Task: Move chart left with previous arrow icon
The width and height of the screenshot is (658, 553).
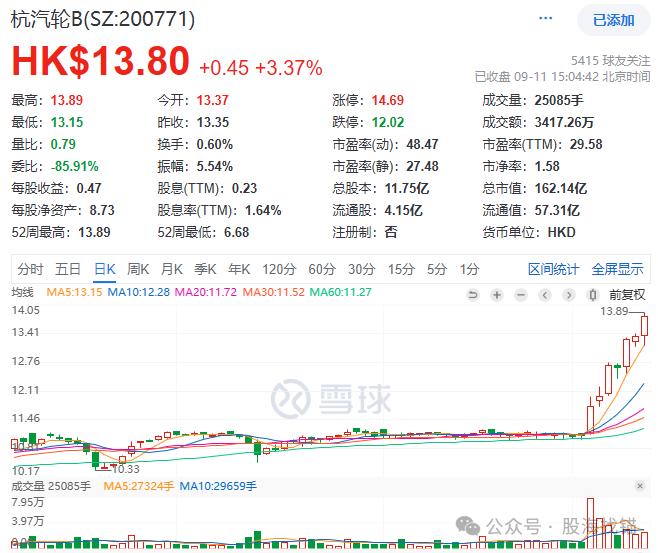Action: point(545,295)
